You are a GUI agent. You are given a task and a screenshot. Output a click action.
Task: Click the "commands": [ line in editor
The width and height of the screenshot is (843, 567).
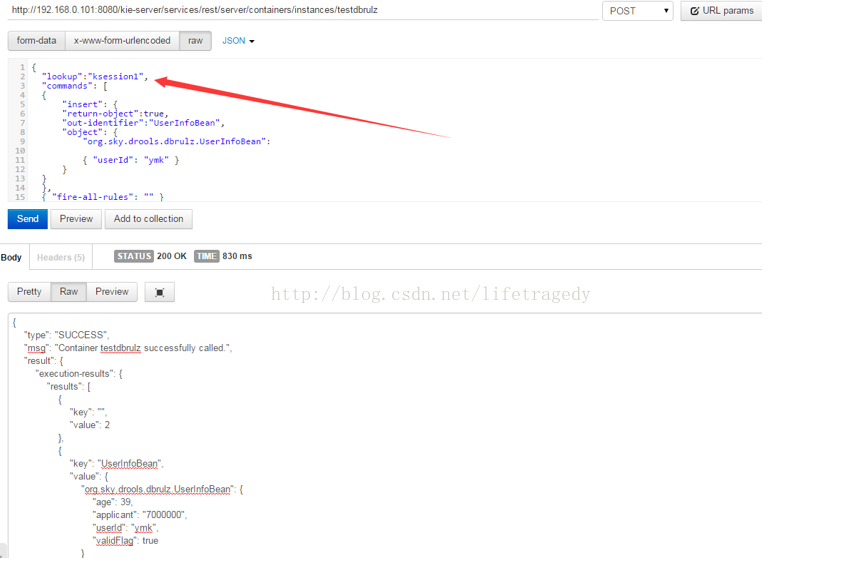(x=75, y=86)
